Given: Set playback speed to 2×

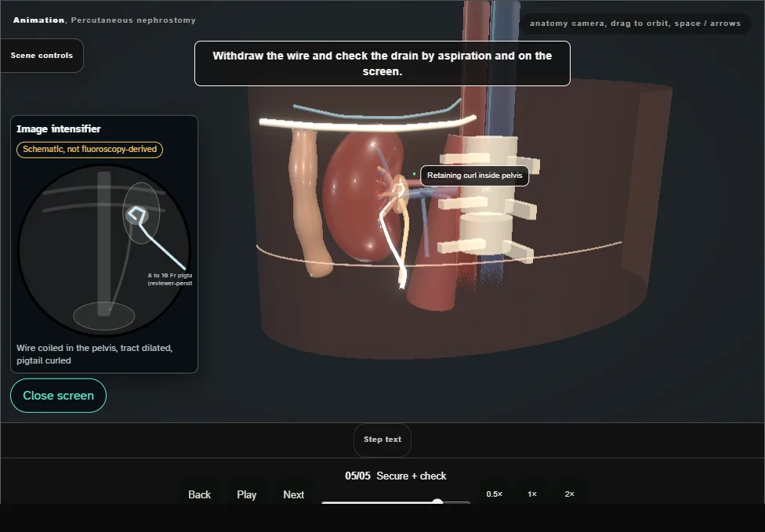Looking at the screenshot, I should pos(569,494).
